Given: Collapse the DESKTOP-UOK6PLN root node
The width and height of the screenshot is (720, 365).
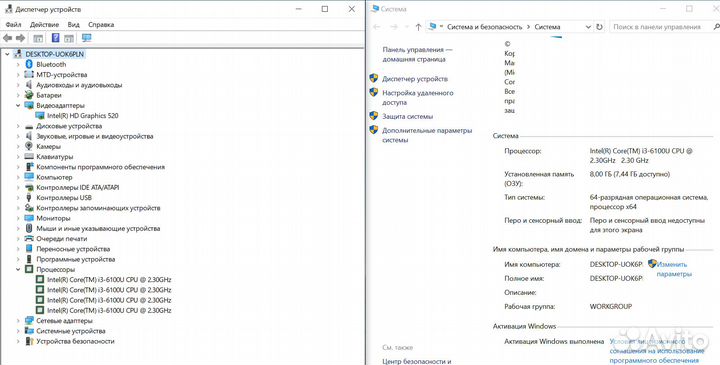Looking at the screenshot, I should (x=7, y=54).
